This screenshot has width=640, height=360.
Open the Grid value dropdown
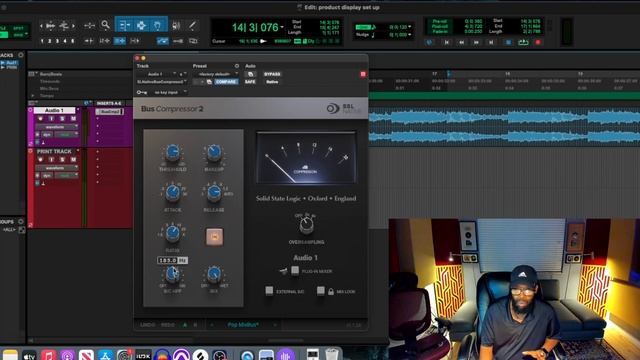410,27
